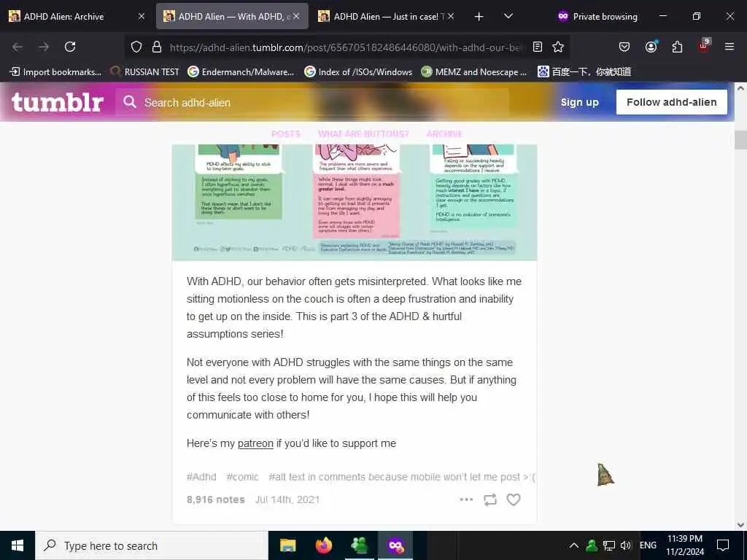
Task: Open the tracking protection shield icon
Action: tap(136, 47)
